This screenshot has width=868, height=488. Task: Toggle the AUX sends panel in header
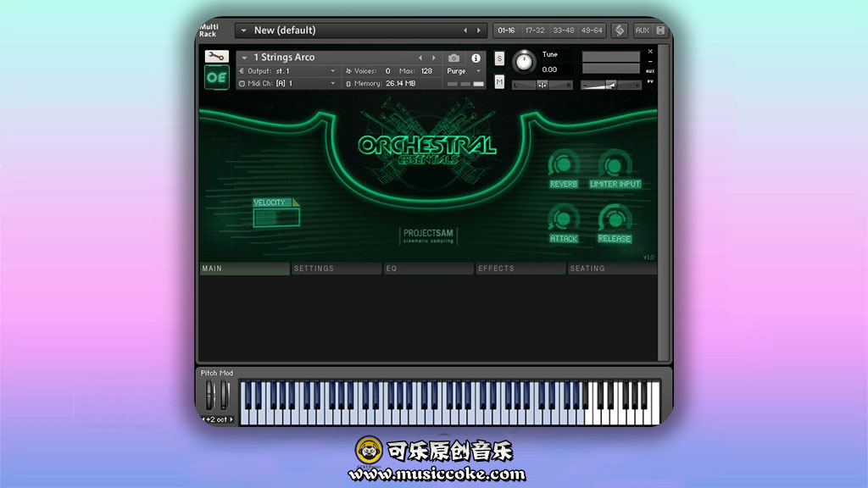pos(643,30)
